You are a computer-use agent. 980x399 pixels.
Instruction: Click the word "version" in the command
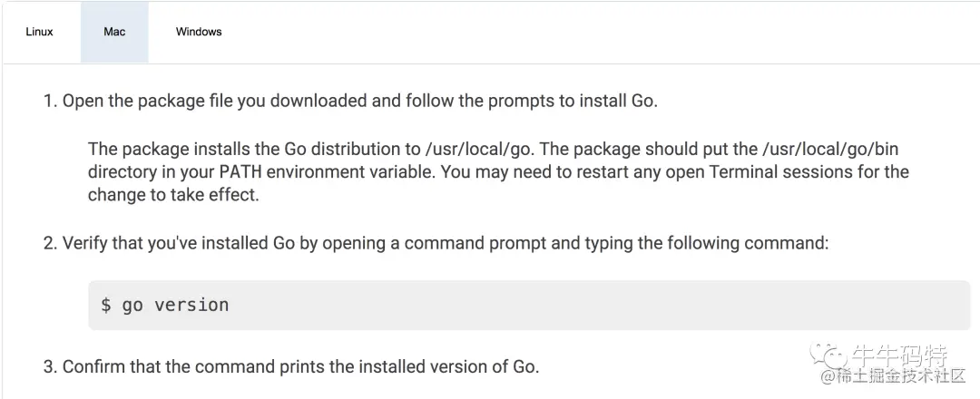click(191, 305)
